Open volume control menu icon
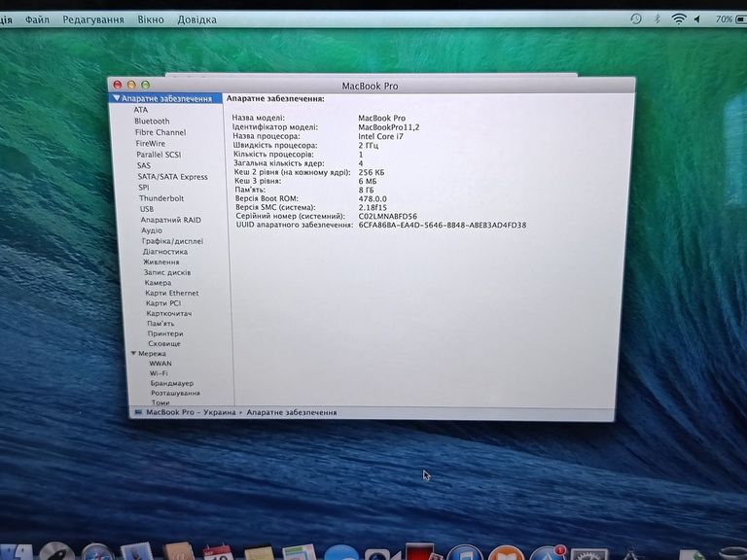Image resolution: width=747 pixels, height=560 pixels. pos(697,19)
